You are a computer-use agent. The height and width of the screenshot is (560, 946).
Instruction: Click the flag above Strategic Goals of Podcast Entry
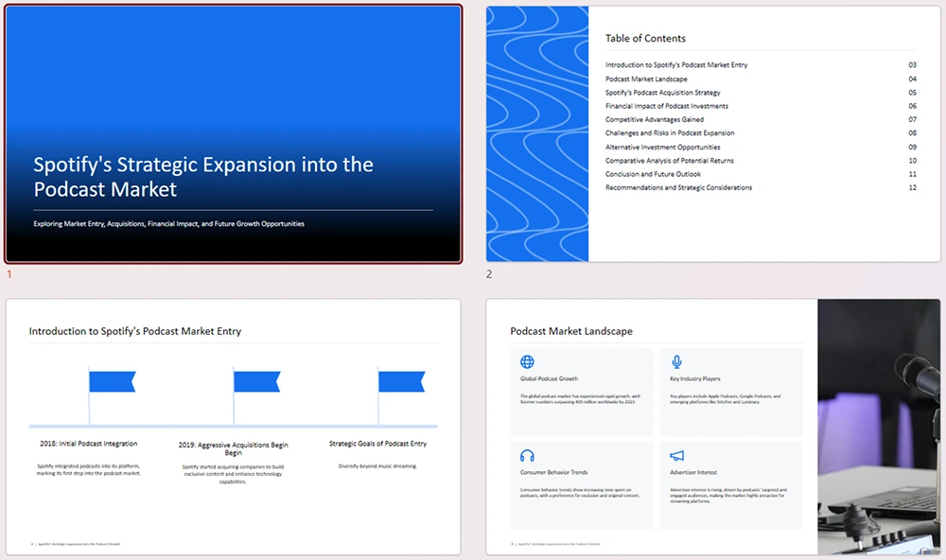(x=402, y=381)
